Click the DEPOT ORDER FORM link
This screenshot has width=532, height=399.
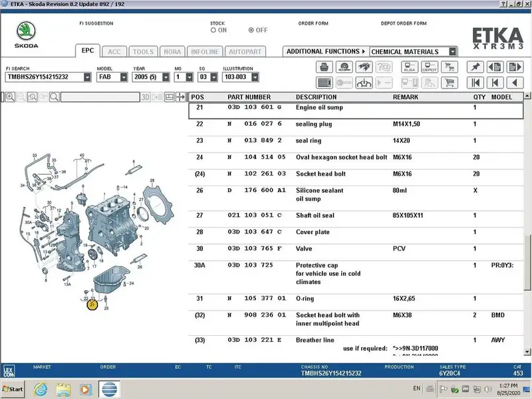point(404,23)
